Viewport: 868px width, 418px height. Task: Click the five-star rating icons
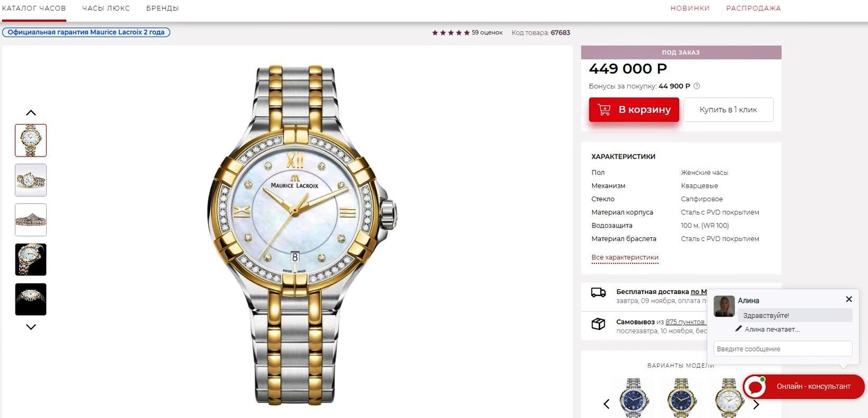click(451, 33)
